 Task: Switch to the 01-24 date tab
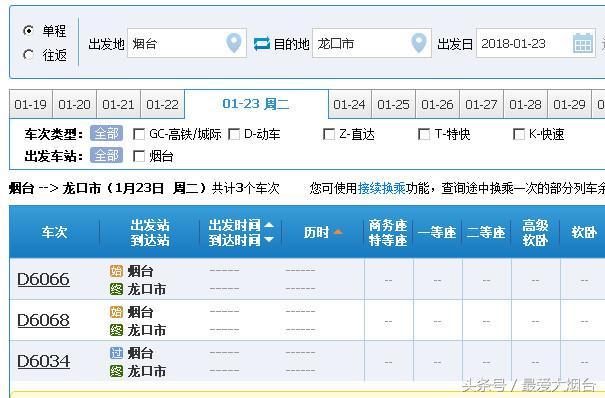(x=349, y=105)
